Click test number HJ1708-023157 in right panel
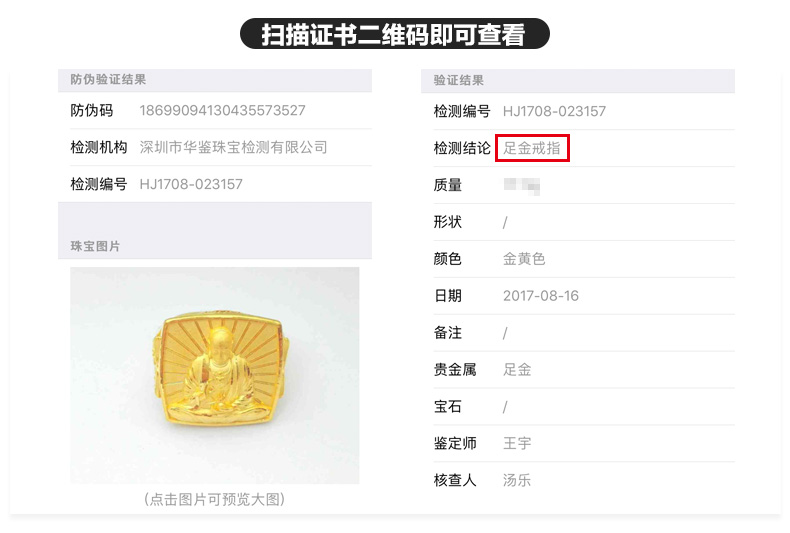 [x=554, y=111]
